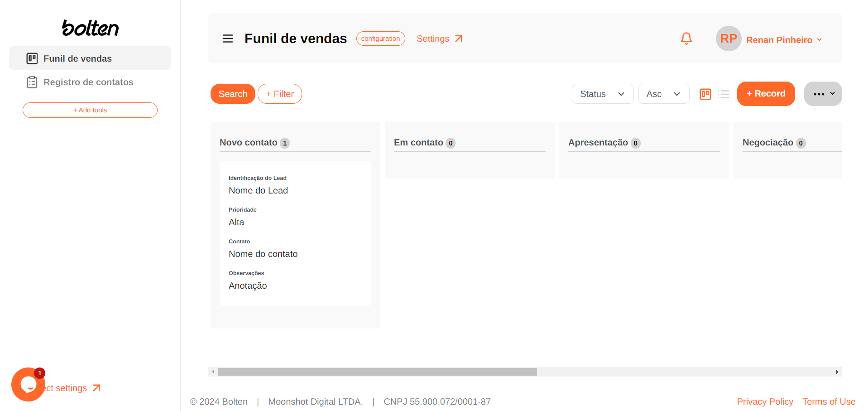Open the Asc order dropdown
Image resolution: width=868 pixels, height=411 pixels.
pos(664,94)
